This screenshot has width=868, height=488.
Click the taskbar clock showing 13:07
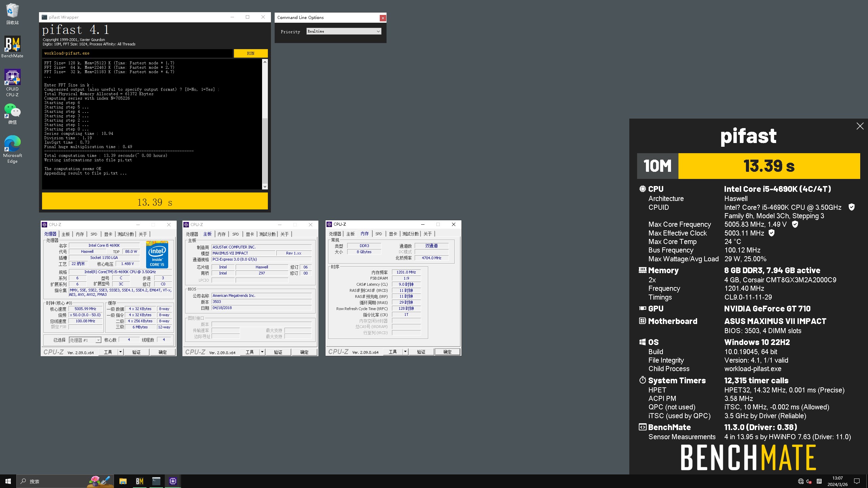point(837,481)
